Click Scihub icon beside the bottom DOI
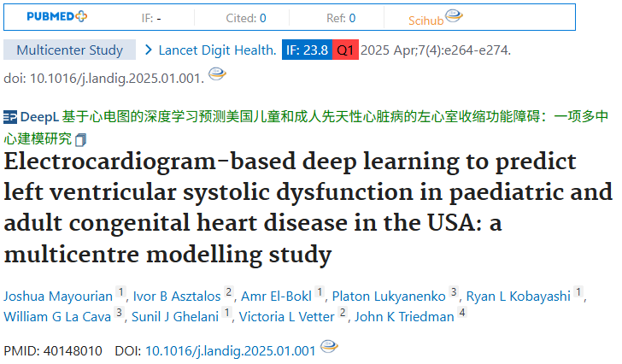Image resolution: width=622 pixels, height=364 pixels. [329, 348]
